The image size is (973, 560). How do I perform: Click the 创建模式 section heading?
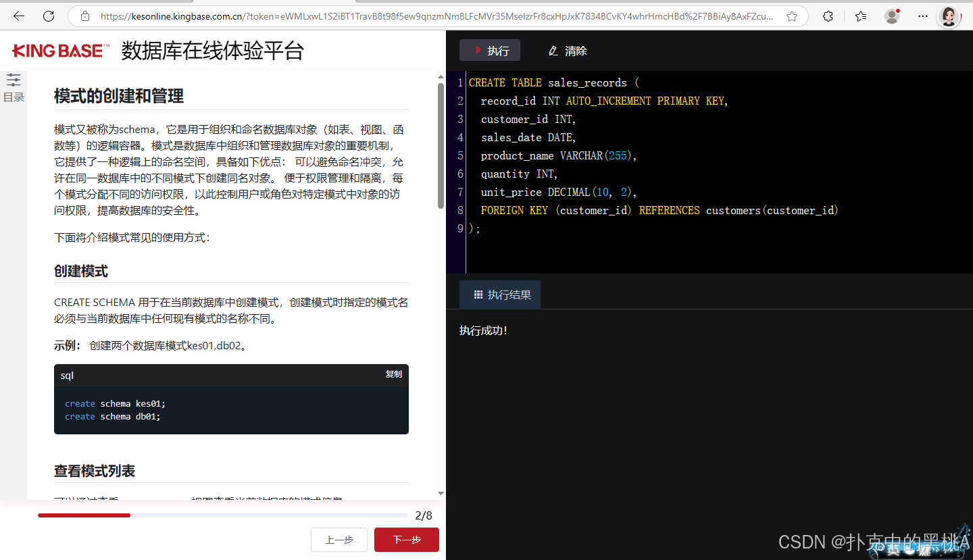[81, 271]
